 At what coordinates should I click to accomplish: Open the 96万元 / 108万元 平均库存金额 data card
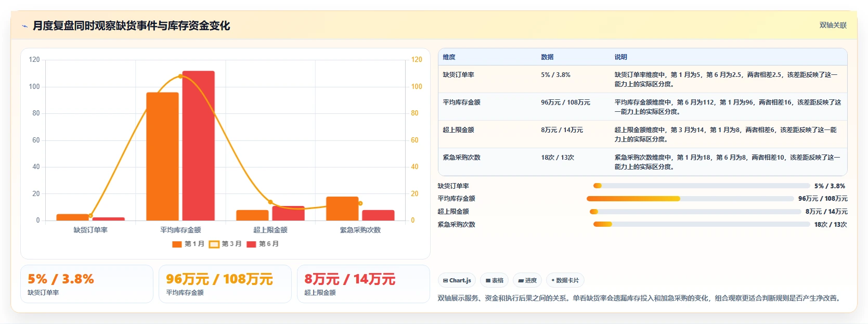point(225,284)
